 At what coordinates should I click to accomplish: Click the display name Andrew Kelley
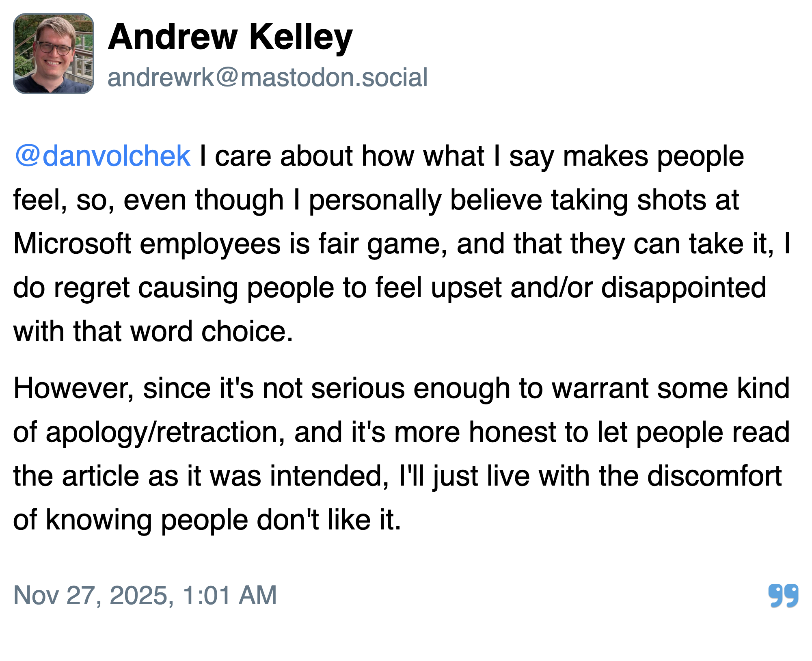(230, 37)
